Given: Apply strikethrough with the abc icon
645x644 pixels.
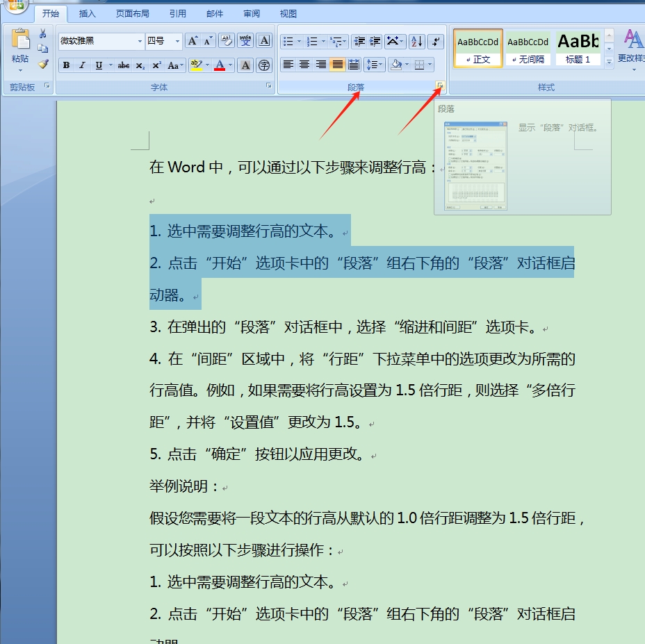Looking at the screenshot, I should pyautogui.click(x=124, y=65).
